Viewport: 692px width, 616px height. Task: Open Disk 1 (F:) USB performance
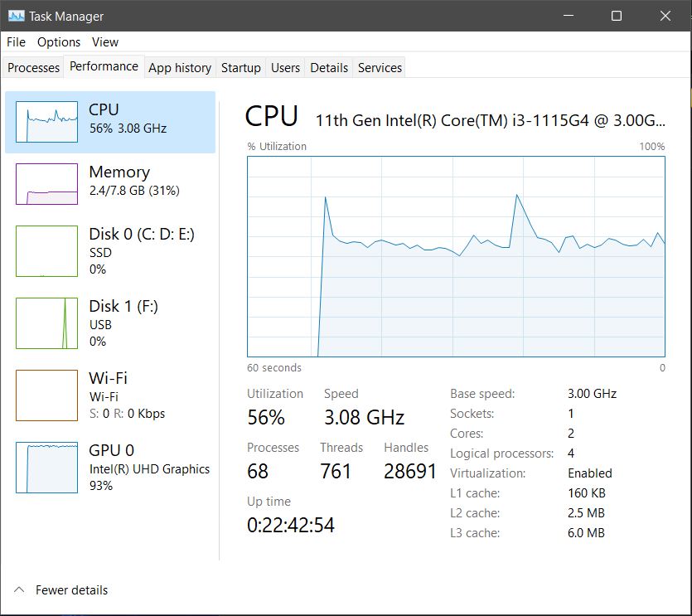point(124,323)
